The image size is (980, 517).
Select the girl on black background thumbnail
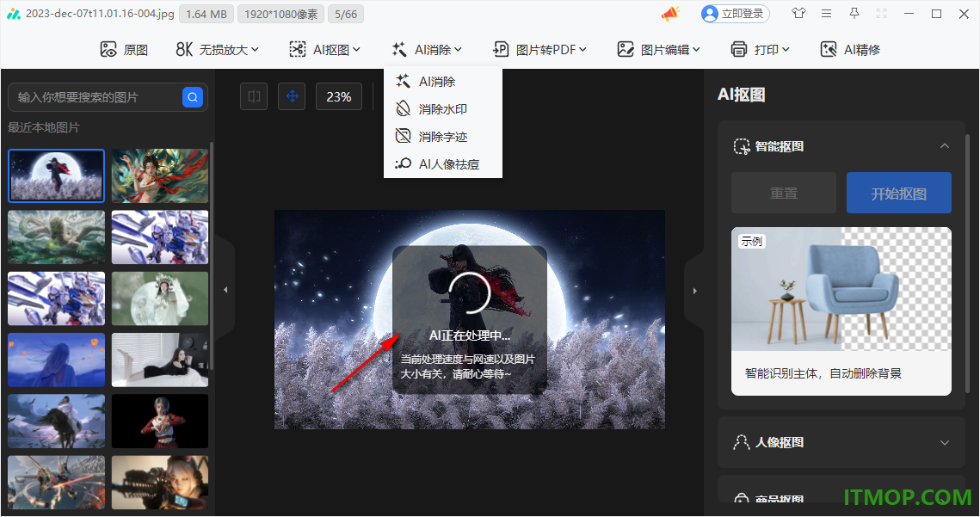[x=160, y=421]
